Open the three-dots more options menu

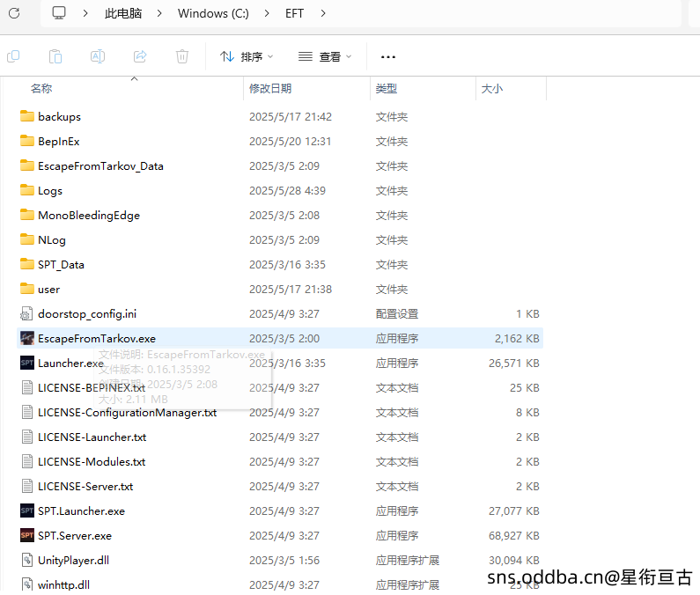[x=388, y=57]
